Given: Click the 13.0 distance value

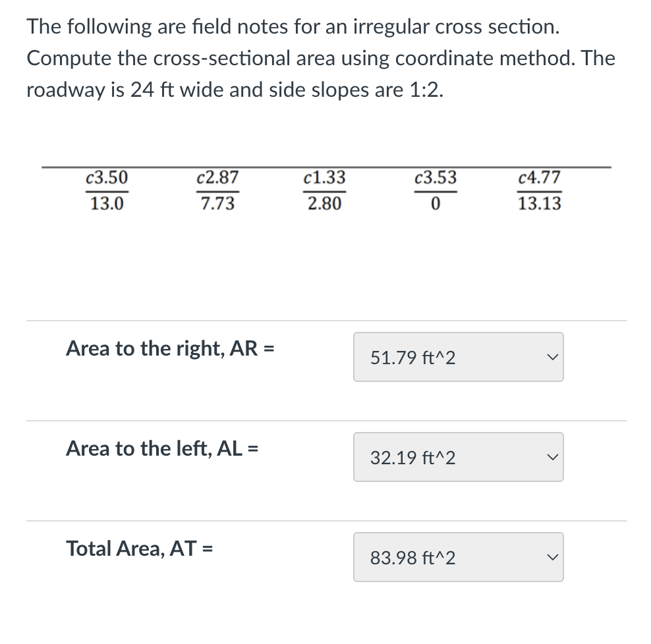Looking at the screenshot, I should (x=106, y=203).
